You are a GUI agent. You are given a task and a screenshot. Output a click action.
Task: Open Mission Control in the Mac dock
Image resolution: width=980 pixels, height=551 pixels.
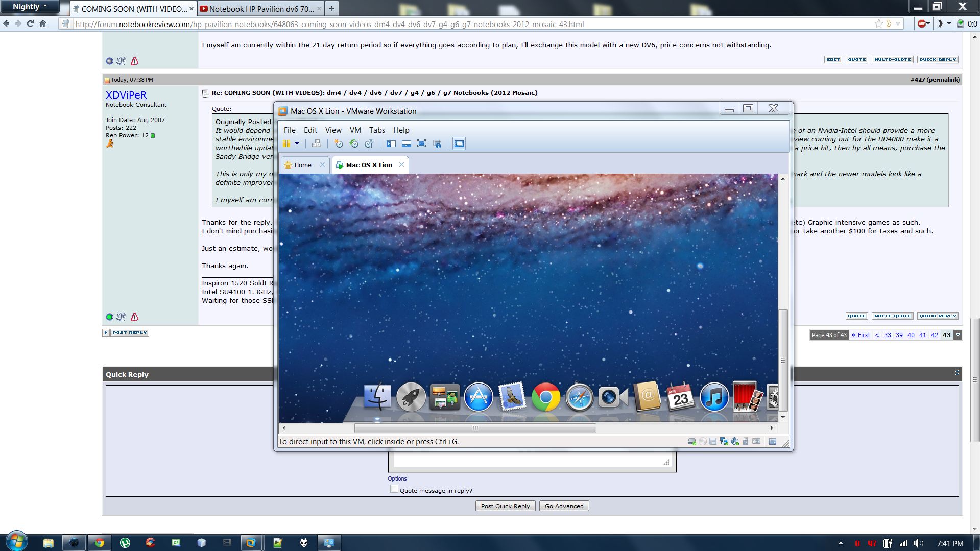pyautogui.click(x=445, y=397)
